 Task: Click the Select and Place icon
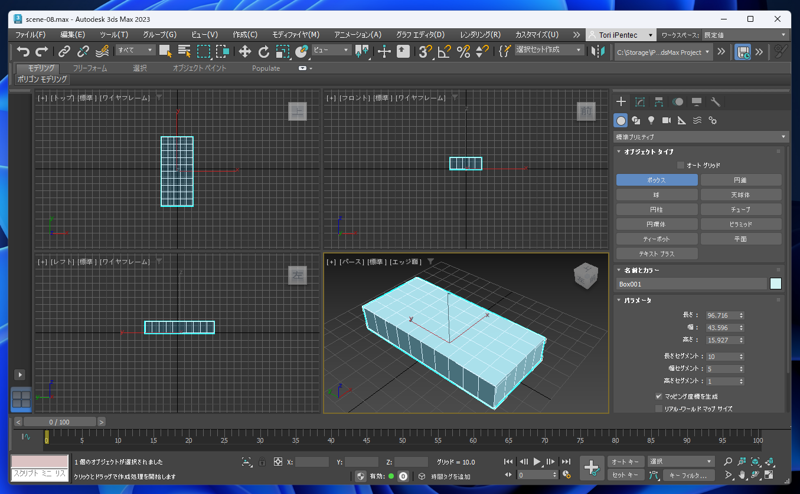pos(302,51)
